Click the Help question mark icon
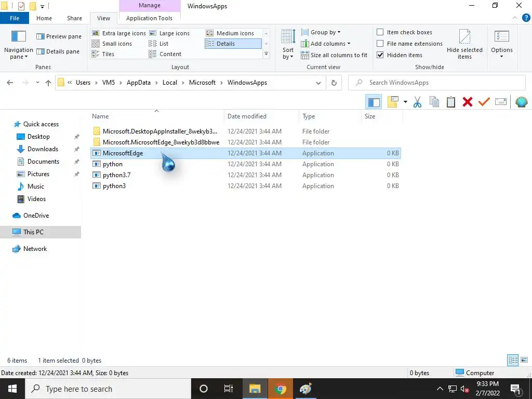532x399 pixels. (526, 18)
